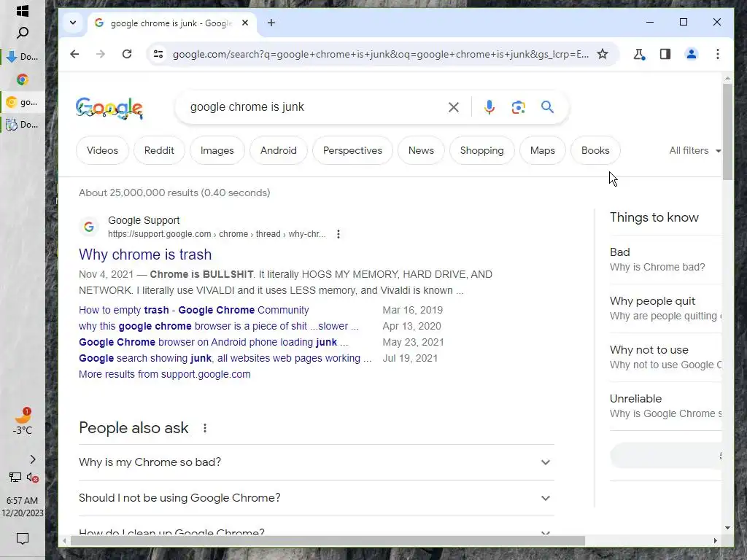The width and height of the screenshot is (747, 560).
Task: Click the browser forward arrow
Action: tap(101, 54)
